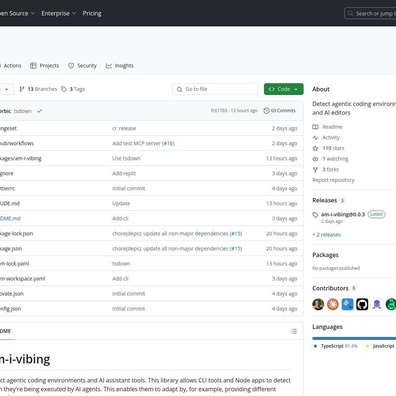Open the renovate.json file row
The height and width of the screenshot is (396, 396).
pyautogui.click(x=12, y=294)
